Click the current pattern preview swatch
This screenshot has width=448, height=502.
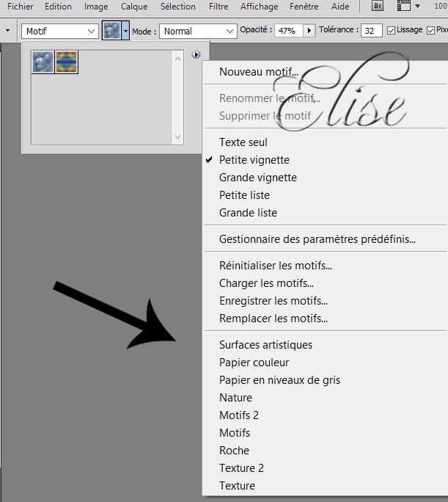pos(111,31)
